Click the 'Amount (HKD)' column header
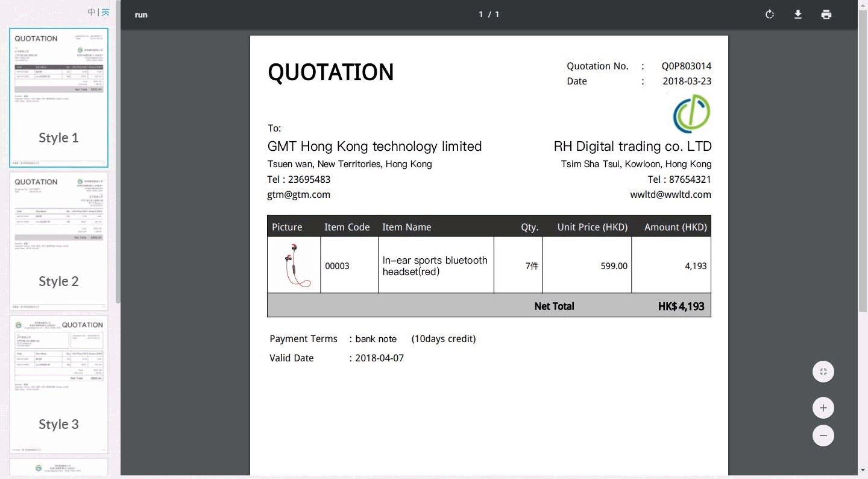 (x=676, y=227)
